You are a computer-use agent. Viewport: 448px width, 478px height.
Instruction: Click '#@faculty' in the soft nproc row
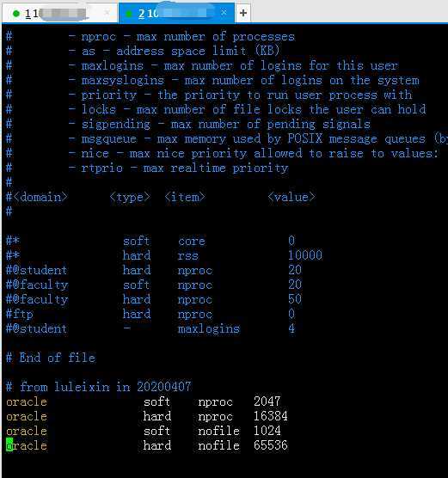(x=37, y=285)
